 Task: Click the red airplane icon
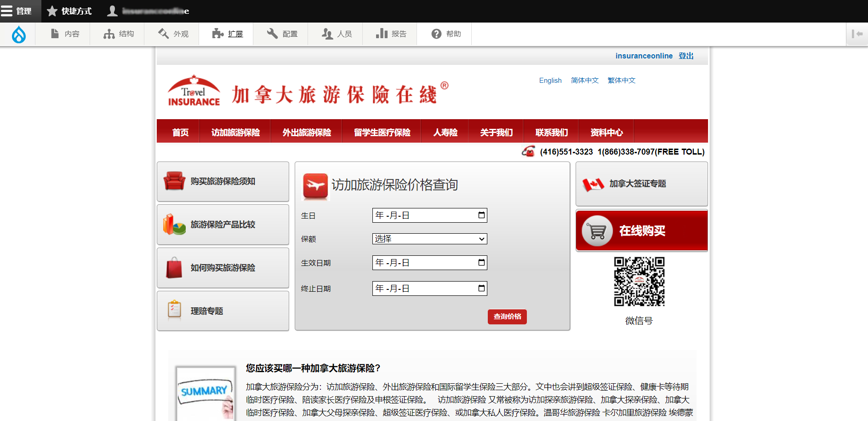pyautogui.click(x=315, y=186)
